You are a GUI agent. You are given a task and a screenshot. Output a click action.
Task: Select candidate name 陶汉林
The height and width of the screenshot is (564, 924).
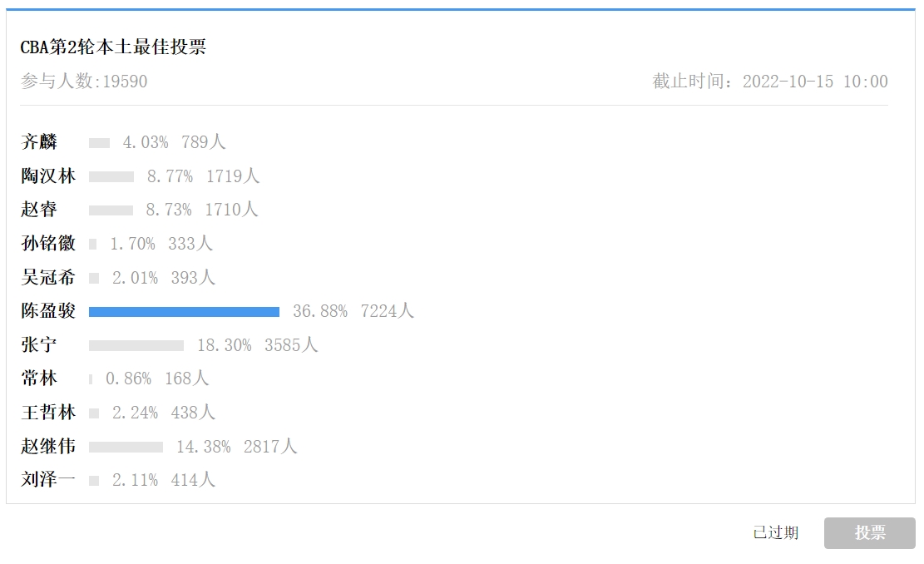(48, 176)
